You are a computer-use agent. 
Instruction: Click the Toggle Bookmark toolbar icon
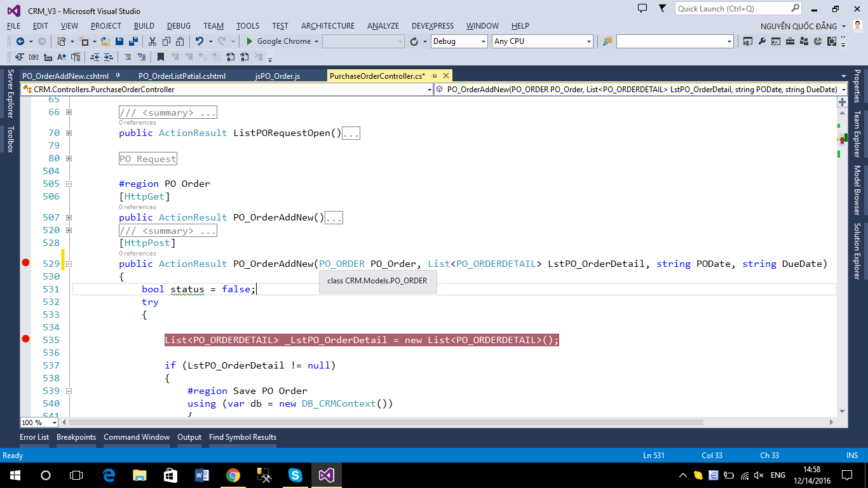(x=160, y=57)
